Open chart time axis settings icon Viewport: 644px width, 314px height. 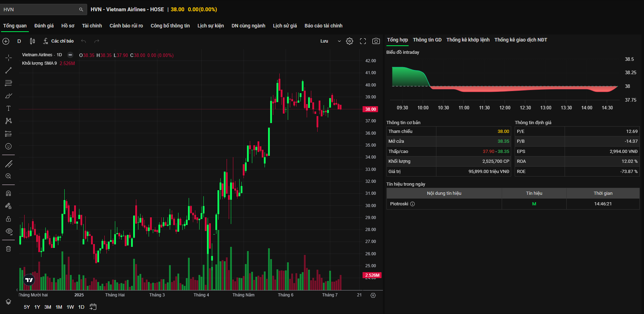tap(373, 295)
